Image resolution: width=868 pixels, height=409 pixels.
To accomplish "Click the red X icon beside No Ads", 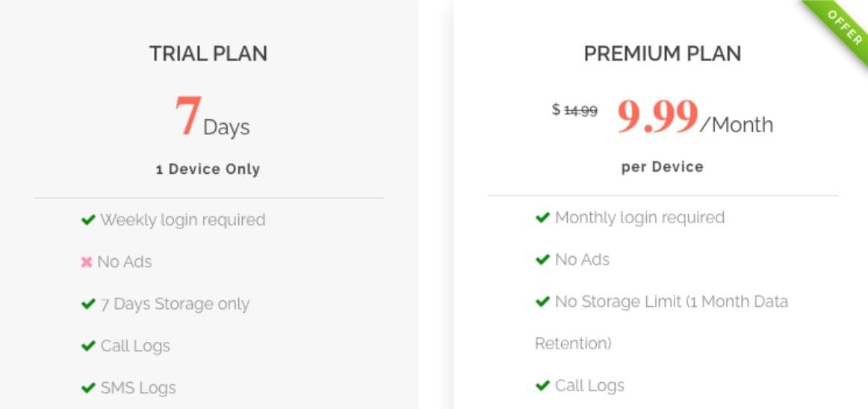I will point(87,262).
